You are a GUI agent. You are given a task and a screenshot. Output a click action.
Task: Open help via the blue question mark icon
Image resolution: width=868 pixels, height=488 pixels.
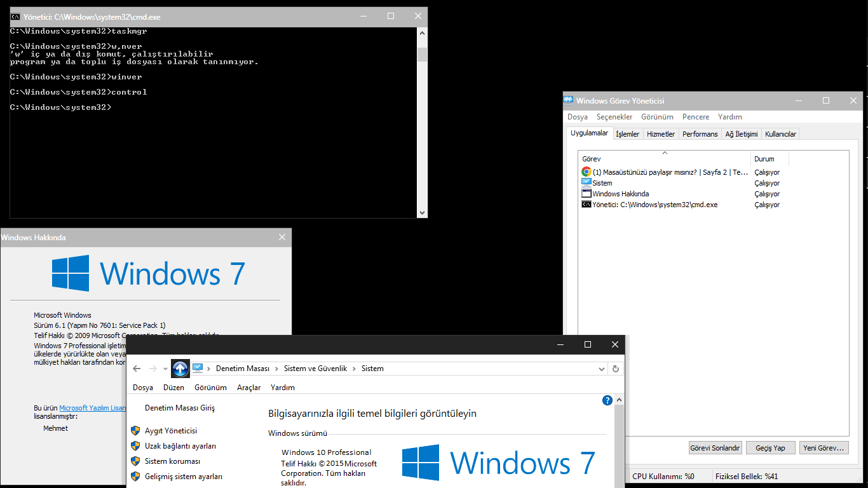click(x=607, y=400)
